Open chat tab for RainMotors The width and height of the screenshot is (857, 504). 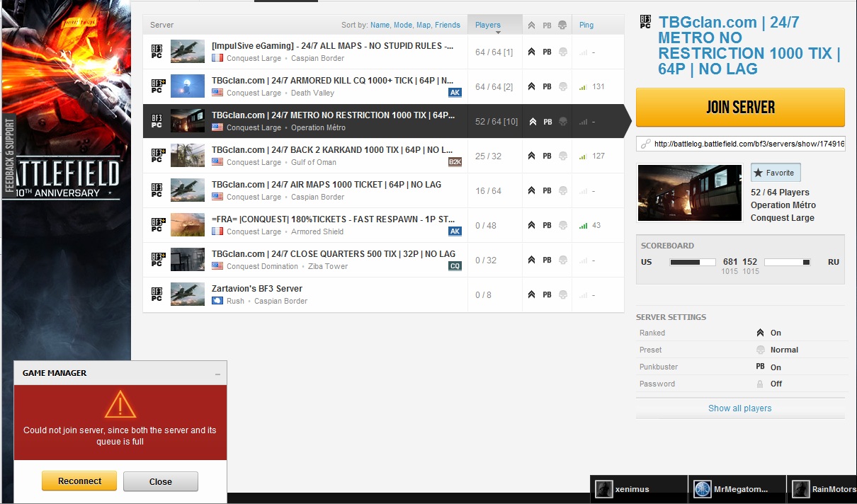click(822, 489)
